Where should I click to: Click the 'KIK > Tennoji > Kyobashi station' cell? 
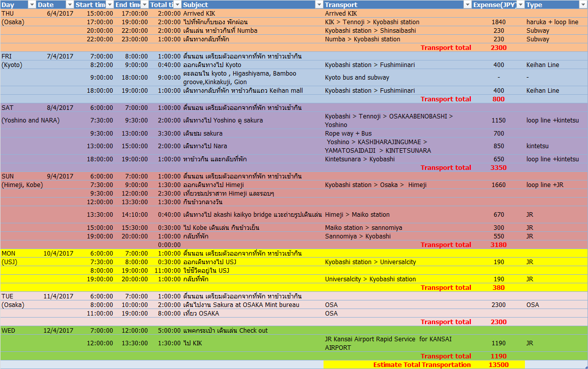point(372,22)
